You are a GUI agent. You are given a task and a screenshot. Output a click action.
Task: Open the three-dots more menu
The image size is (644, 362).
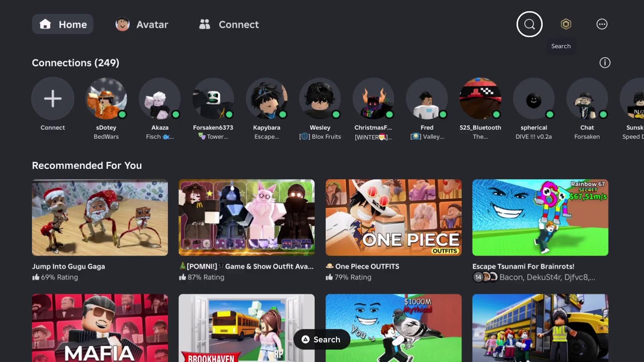click(602, 24)
